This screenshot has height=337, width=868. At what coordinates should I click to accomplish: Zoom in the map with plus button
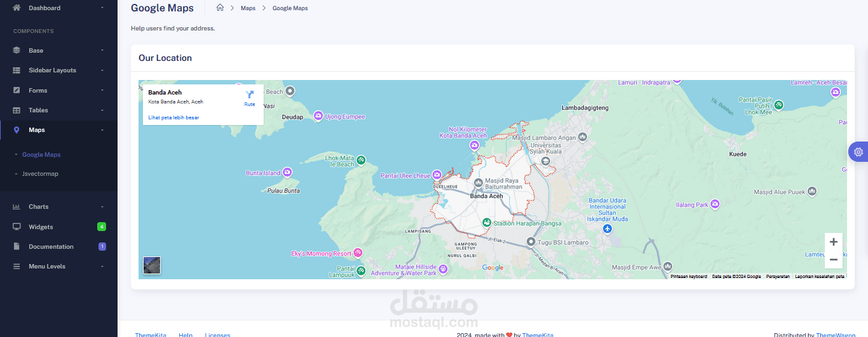[x=834, y=242]
